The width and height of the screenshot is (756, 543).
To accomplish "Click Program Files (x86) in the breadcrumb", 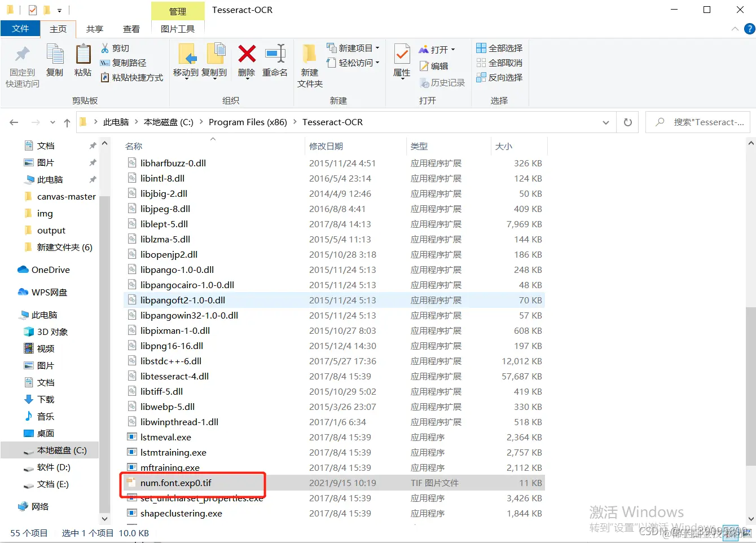I will pyautogui.click(x=248, y=122).
